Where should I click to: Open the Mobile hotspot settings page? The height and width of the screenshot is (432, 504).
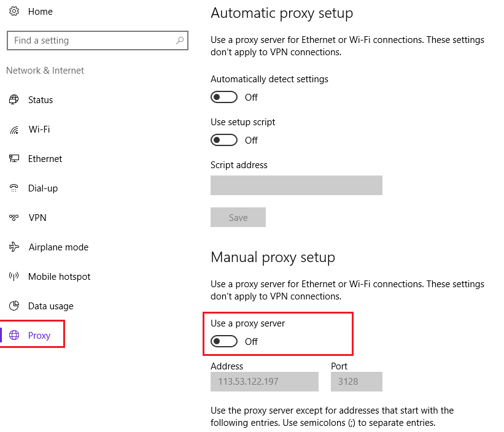click(59, 277)
